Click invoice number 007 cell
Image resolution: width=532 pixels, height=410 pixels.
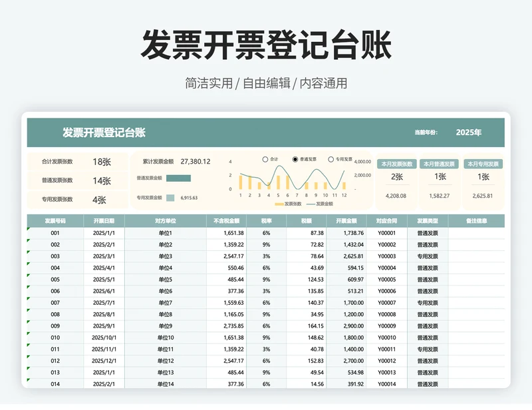[x=55, y=303]
